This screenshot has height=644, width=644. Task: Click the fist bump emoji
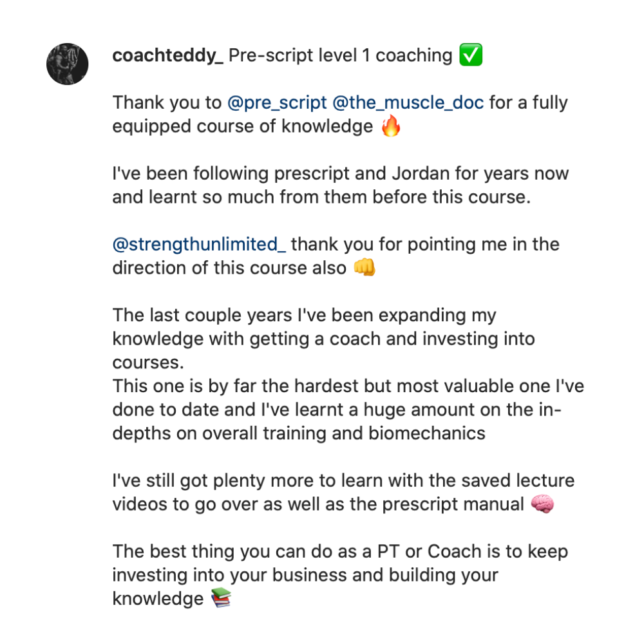click(x=365, y=269)
